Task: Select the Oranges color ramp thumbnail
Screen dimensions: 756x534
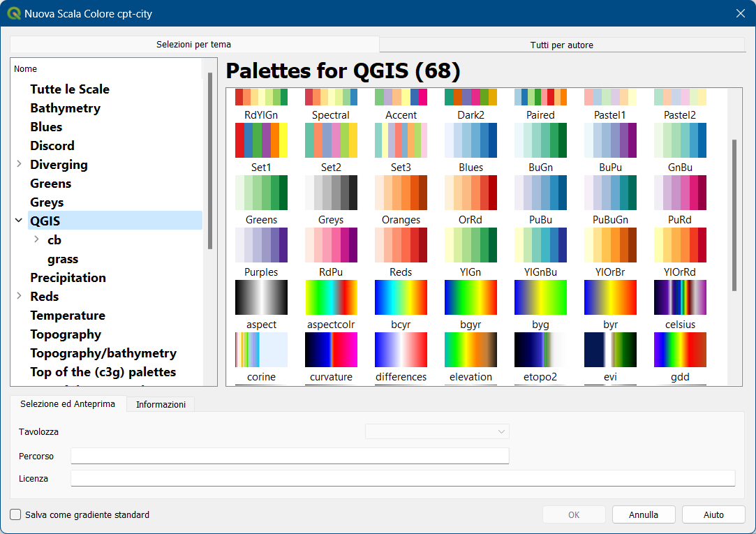Action: click(x=401, y=193)
